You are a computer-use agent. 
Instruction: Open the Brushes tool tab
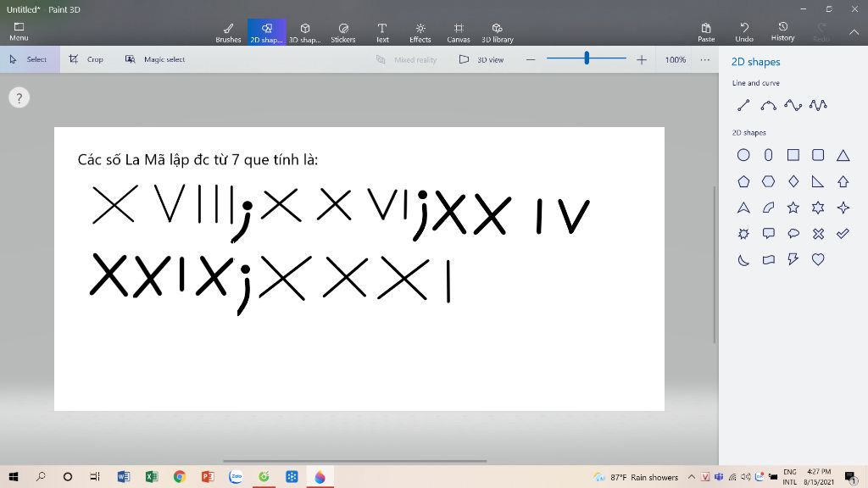coord(228,33)
